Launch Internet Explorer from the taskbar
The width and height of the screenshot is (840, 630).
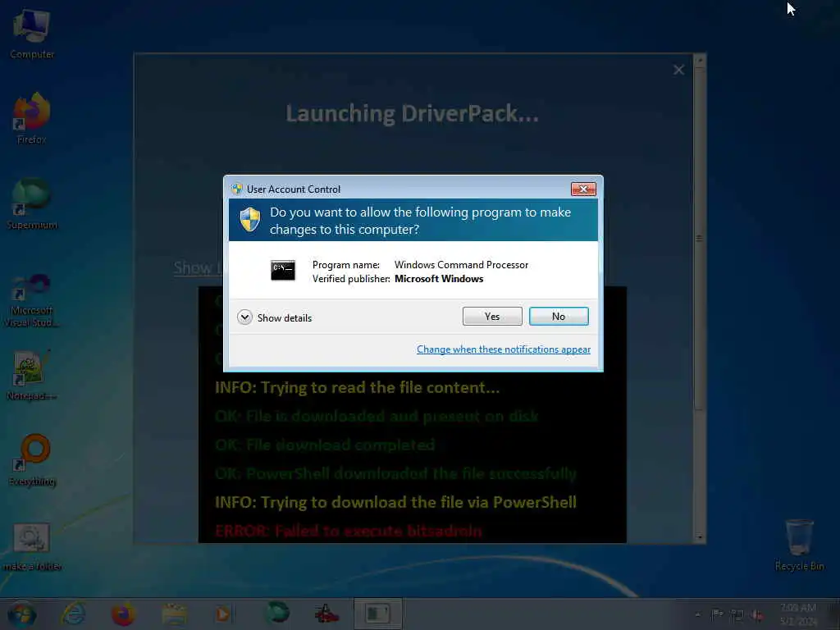coord(73,614)
